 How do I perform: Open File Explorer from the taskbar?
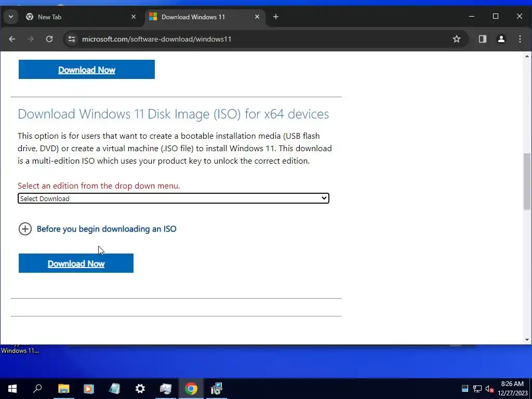click(x=63, y=389)
